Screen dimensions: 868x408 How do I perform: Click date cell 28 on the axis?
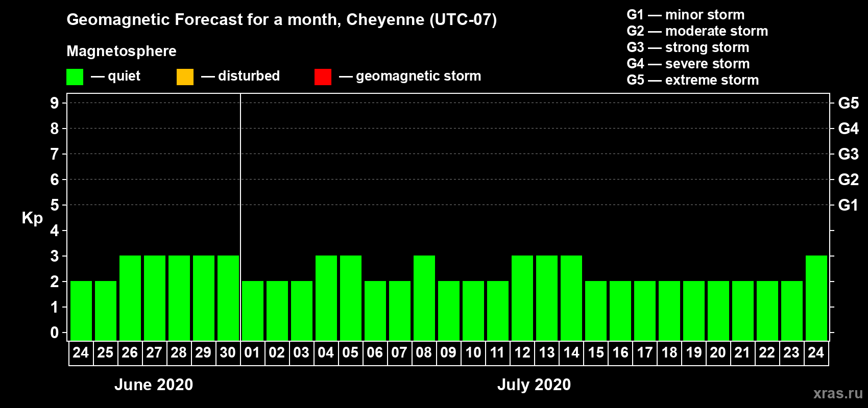tap(179, 353)
